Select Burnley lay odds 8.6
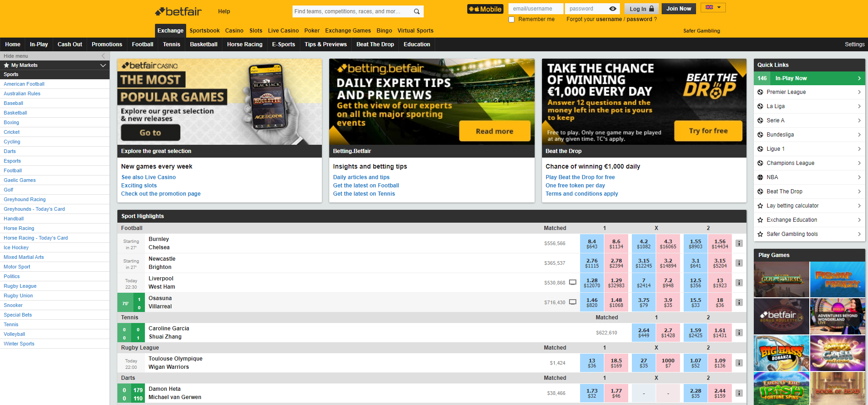This screenshot has height=405, width=868. (x=616, y=244)
